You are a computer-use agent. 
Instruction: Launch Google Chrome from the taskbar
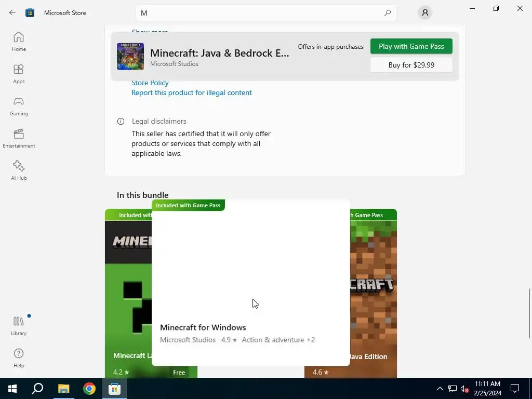pos(89,389)
